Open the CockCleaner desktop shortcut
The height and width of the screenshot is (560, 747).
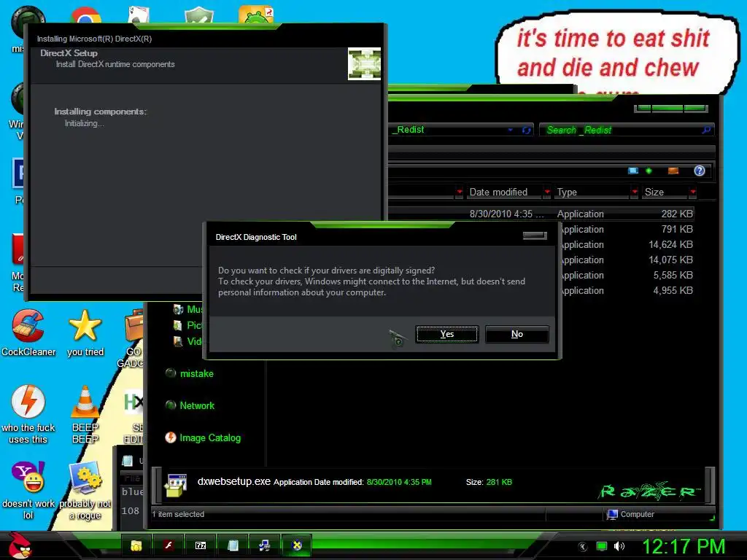28,332
